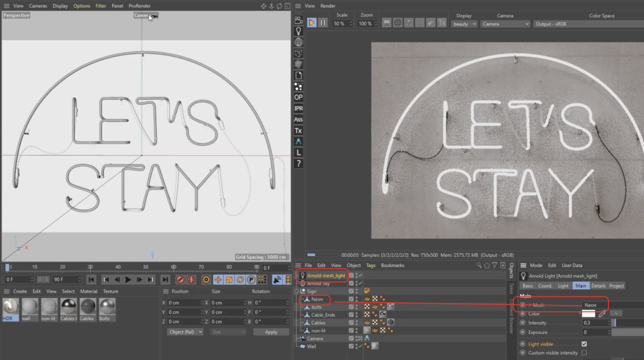Toggle visibility dots for Sign object
Image resolution: width=644 pixels, height=360 pixels.
[x=356, y=291]
